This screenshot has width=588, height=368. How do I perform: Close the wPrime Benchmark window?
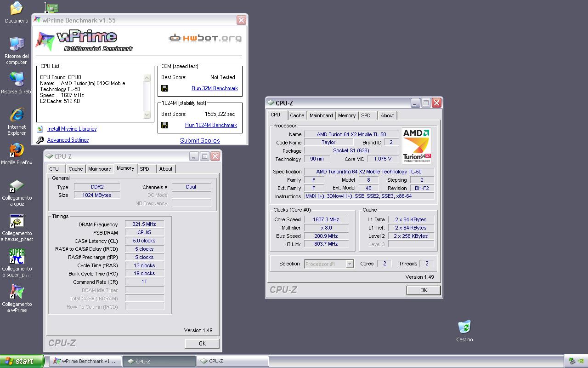[x=241, y=20]
